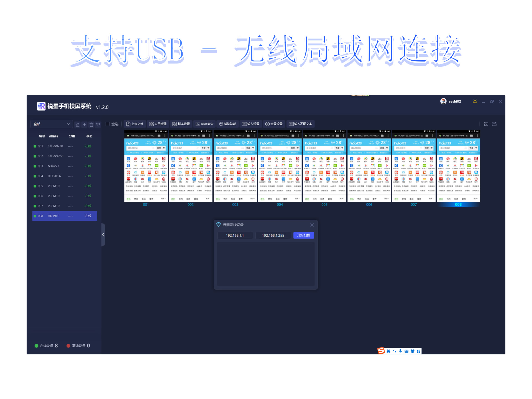Open phone screen thumbnail 006
532x399 pixels.
(369, 166)
